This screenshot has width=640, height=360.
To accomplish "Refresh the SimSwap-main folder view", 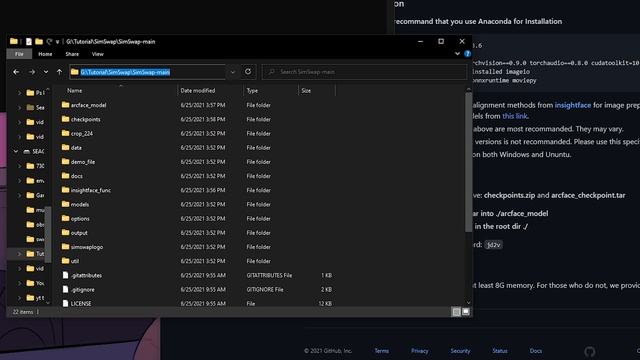I will [248, 72].
